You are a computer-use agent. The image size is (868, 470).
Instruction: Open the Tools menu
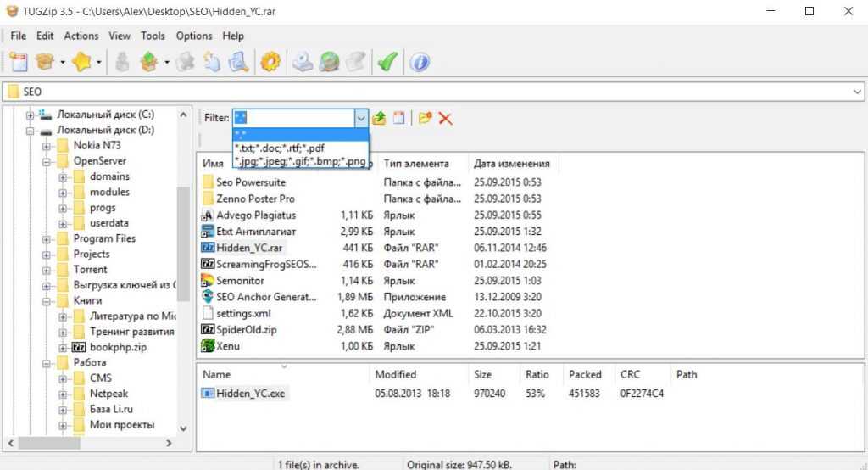tap(153, 36)
